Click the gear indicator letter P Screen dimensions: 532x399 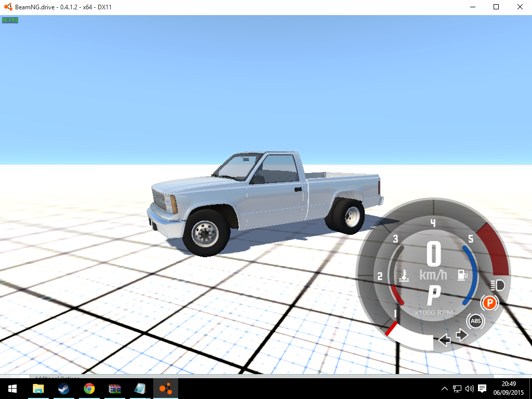[434, 295]
